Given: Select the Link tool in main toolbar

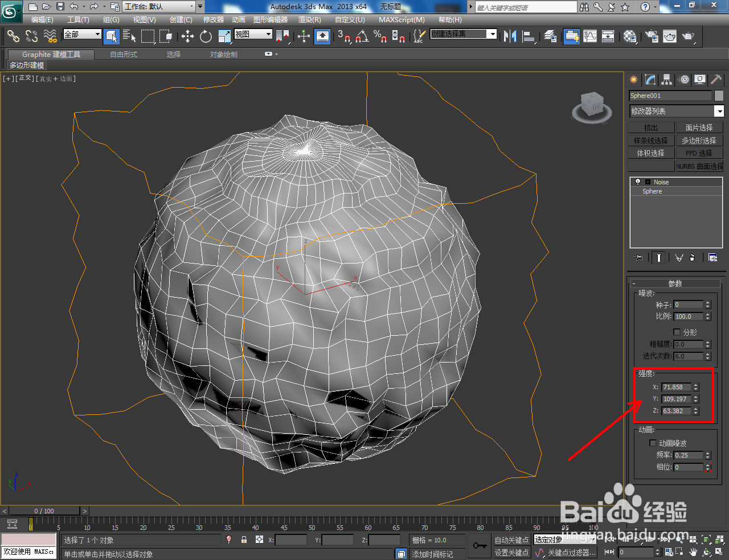Looking at the screenshot, I should [x=13, y=36].
